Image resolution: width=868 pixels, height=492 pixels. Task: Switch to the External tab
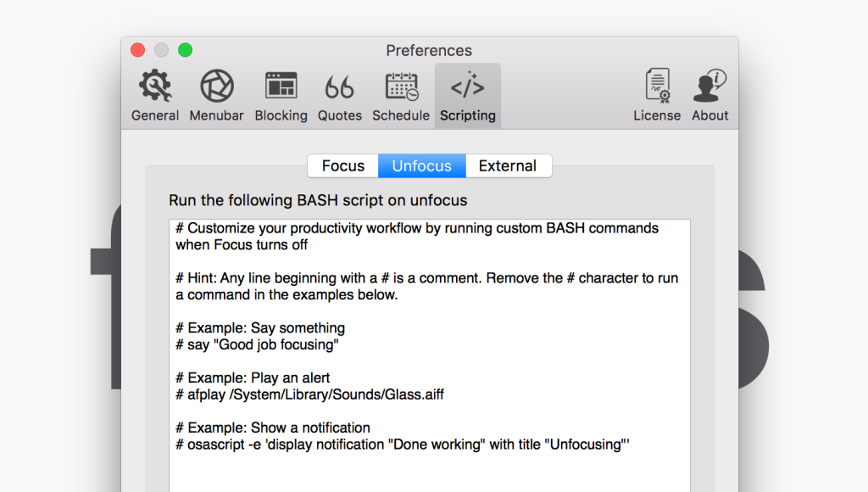click(509, 165)
